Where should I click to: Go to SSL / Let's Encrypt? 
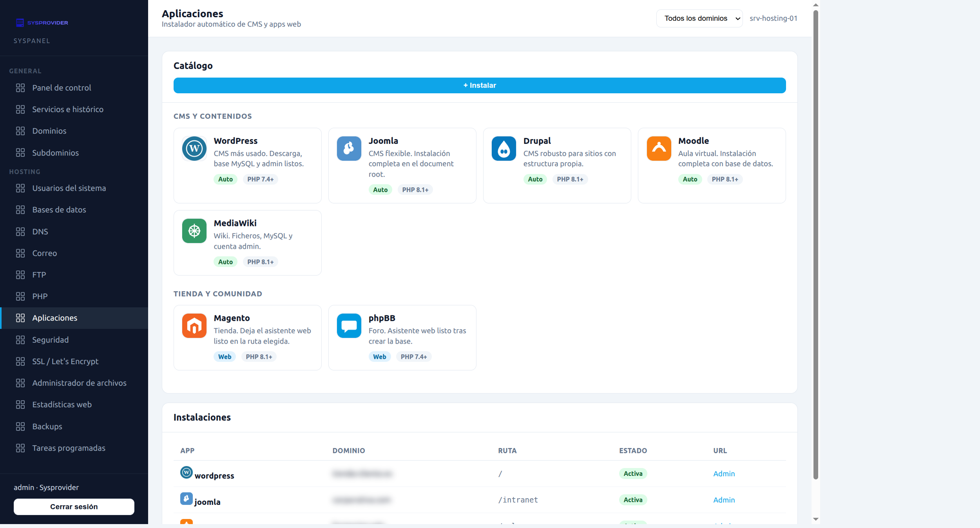pyautogui.click(x=74, y=361)
